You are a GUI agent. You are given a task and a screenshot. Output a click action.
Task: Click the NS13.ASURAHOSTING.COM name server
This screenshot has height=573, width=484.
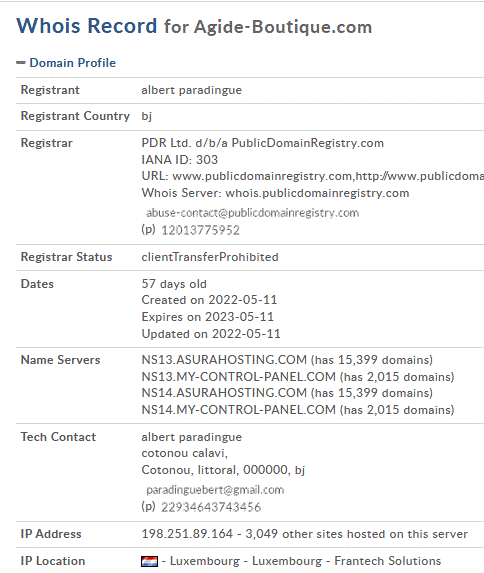coord(224,360)
